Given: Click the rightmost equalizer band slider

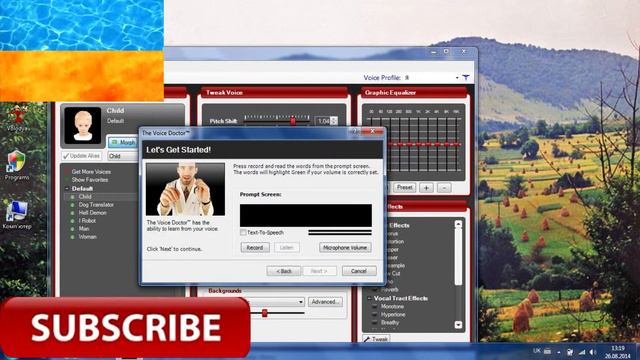Looking at the screenshot, I should (x=456, y=144).
